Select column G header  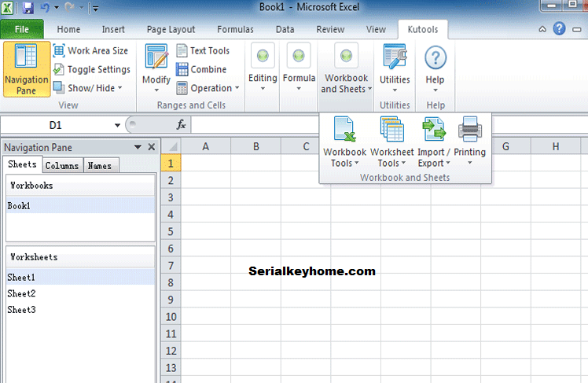505,146
